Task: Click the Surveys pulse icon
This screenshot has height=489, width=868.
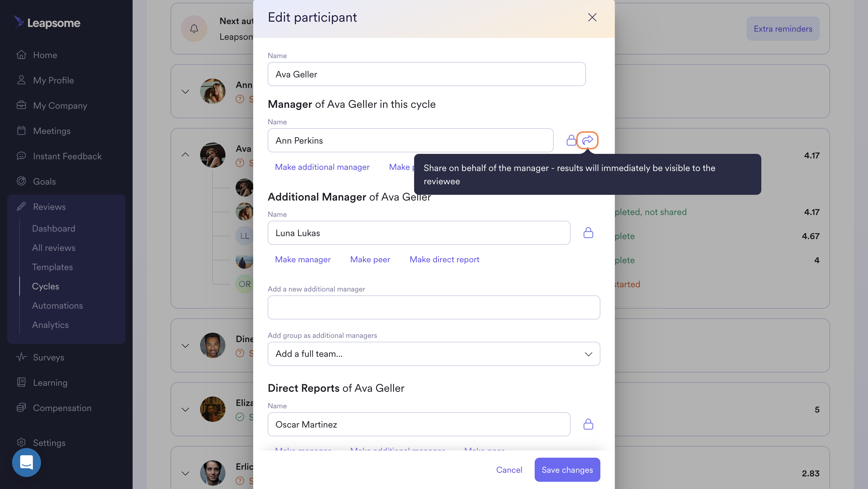Action: [21, 357]
